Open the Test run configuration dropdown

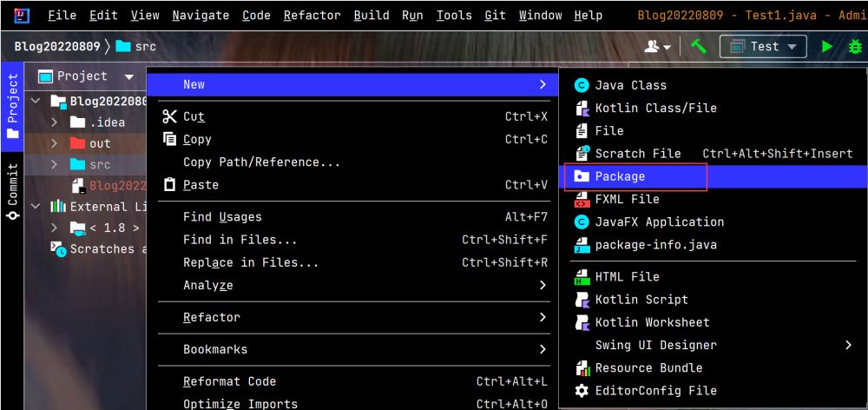coord(763,47)
